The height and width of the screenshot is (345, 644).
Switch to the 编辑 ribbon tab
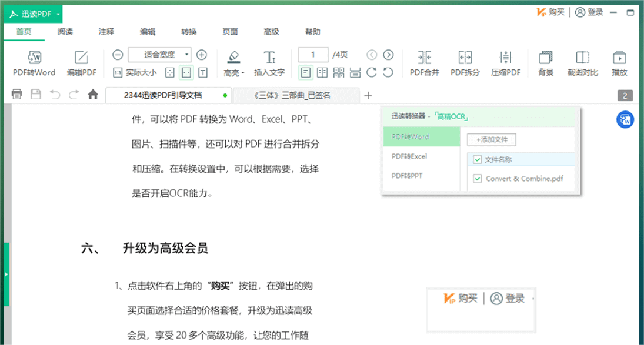pyautogui.click(x=148, y=32)
